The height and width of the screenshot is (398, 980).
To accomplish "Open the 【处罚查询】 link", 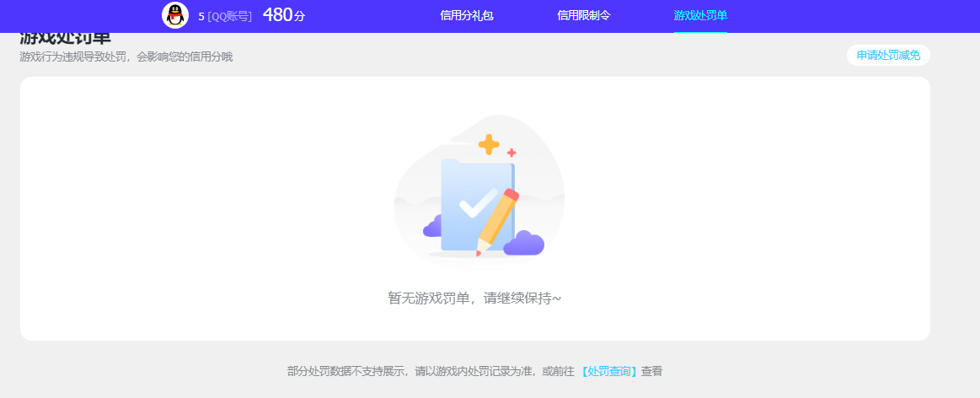I will click(x=609, y=371).
